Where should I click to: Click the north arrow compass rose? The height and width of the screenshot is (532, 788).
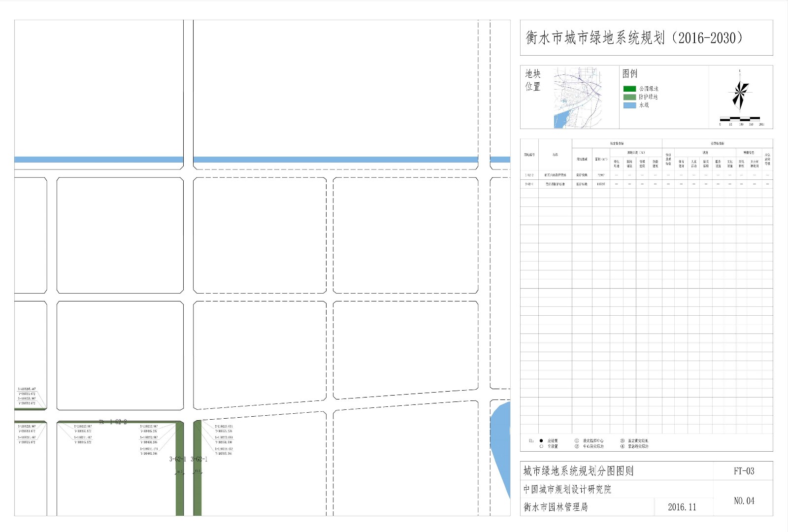(x=740, y=94)
